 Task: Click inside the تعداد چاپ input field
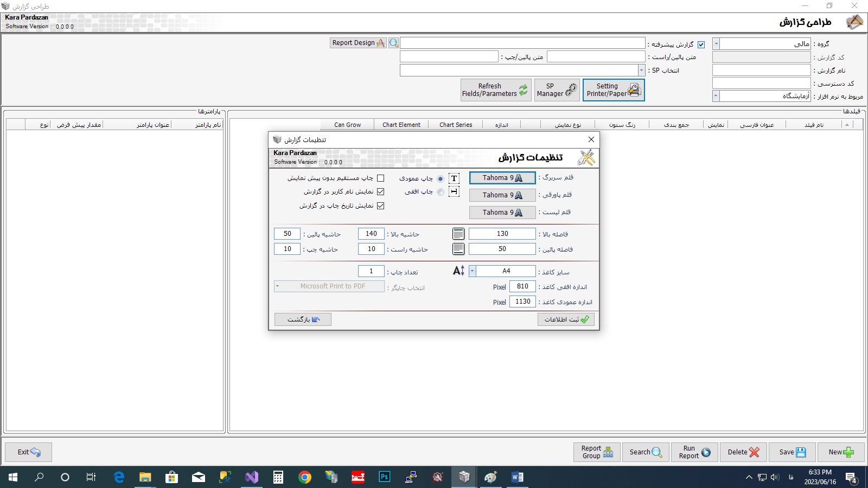[371, 271]
